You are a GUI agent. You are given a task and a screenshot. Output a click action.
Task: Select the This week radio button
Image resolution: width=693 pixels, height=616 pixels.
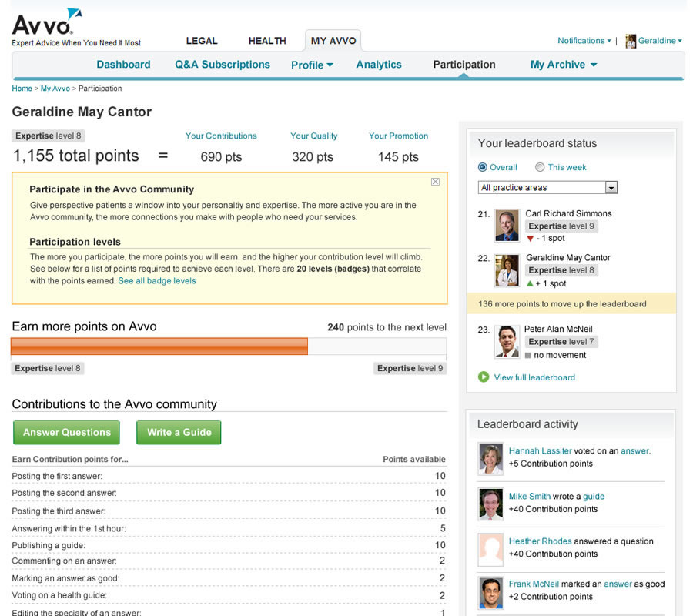click(540, 167)
